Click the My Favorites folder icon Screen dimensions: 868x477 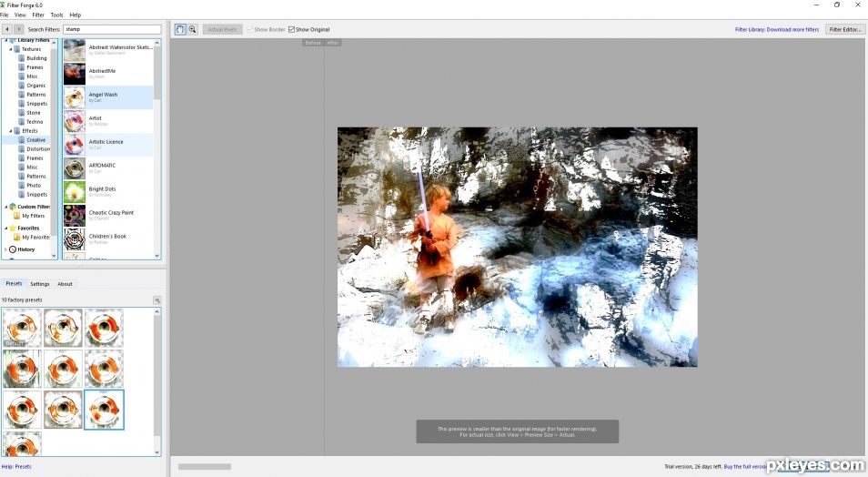[17, 237]
